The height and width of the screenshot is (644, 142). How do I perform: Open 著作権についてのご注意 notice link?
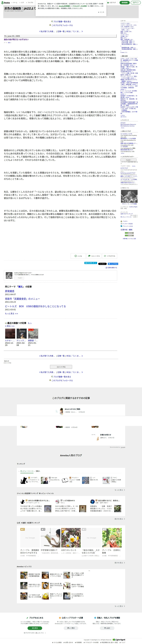[130, 239]
